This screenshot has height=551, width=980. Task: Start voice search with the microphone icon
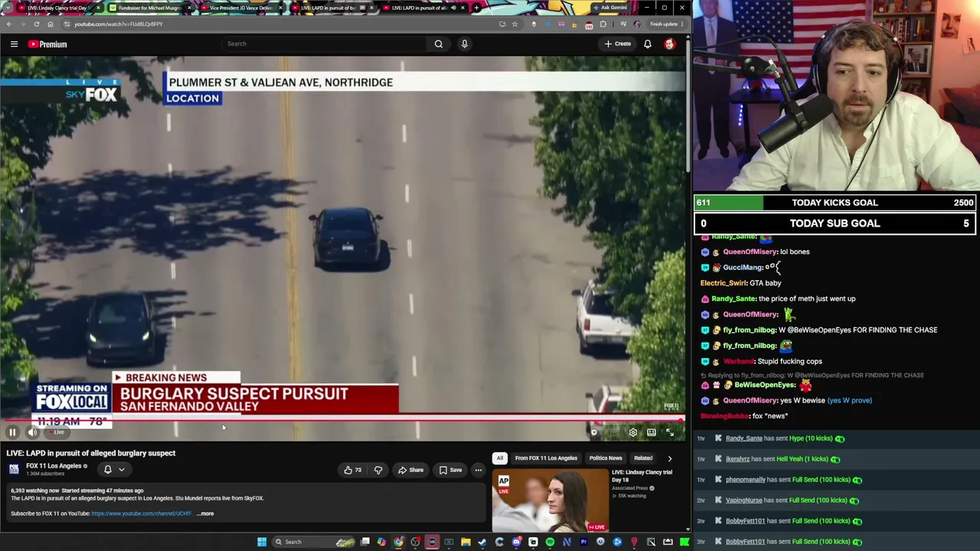(464, 44)
